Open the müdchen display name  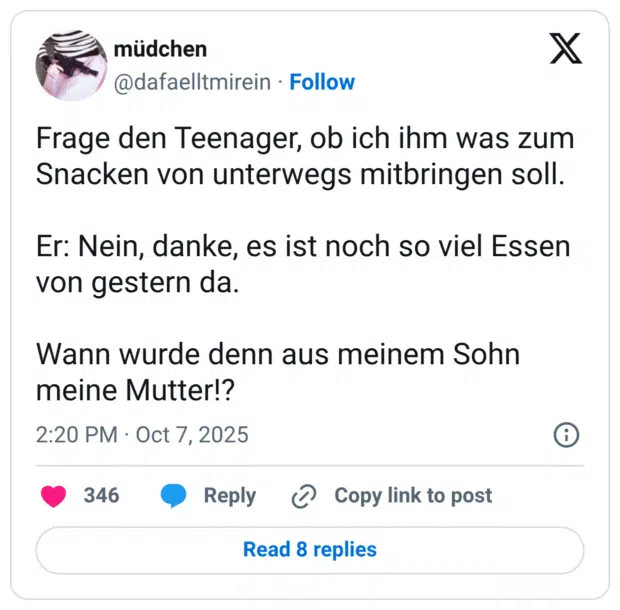[162, 49]
